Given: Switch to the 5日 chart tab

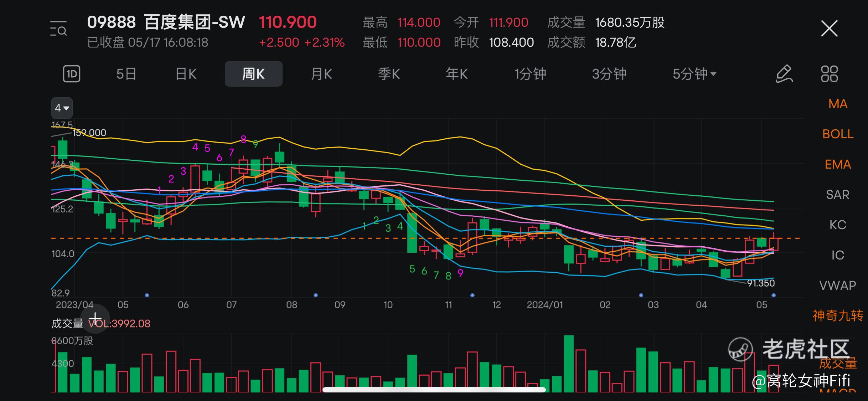Looking at the screenshot, I should (126, 74).
